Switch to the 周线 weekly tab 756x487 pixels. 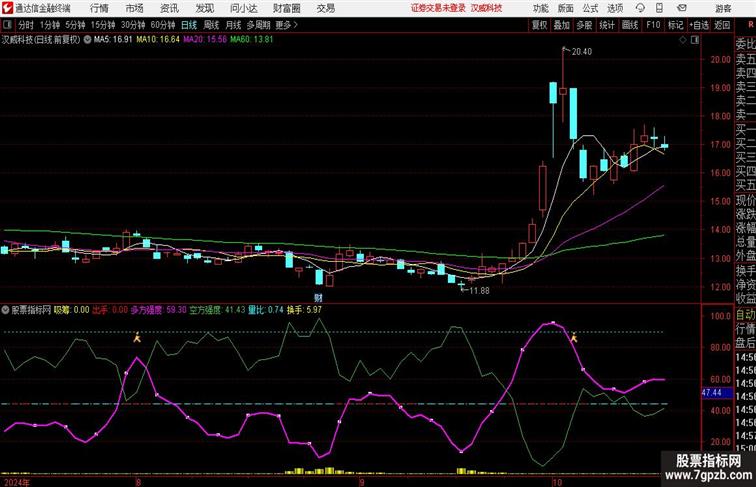coord(211,25)
